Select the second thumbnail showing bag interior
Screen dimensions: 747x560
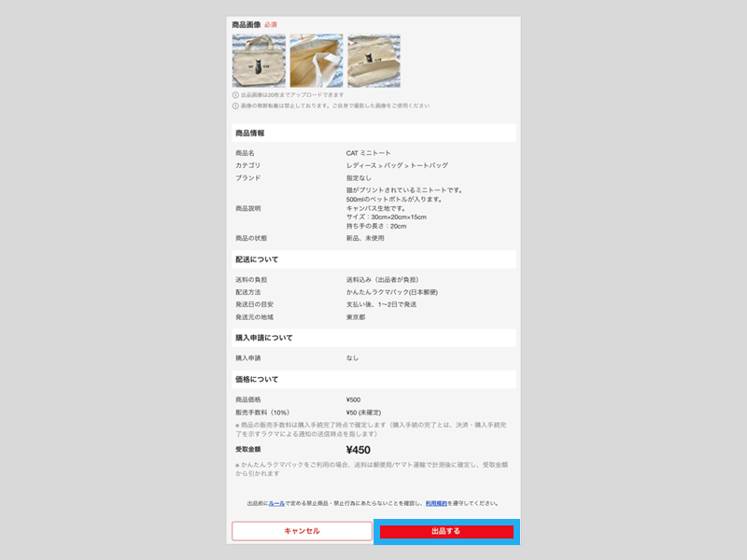click(317, 61)
